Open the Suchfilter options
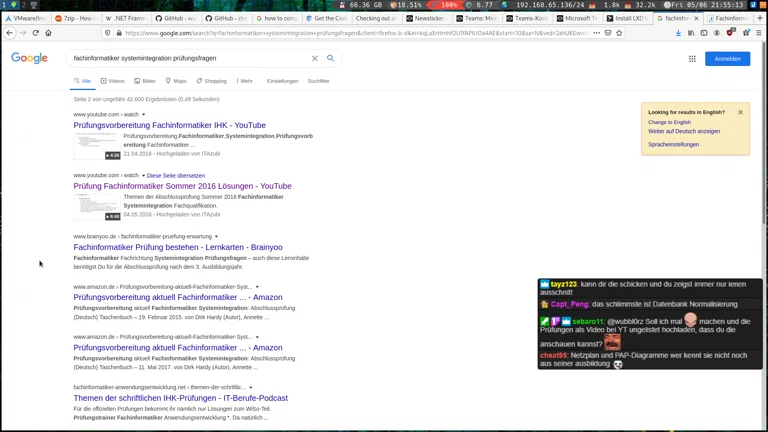Viewport: 768px width, 432px height. (318, 81)
